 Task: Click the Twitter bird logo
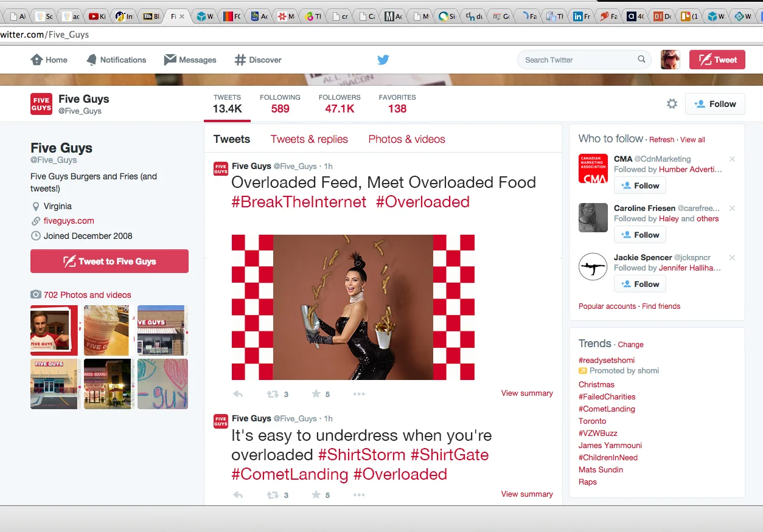pos(383,60)
